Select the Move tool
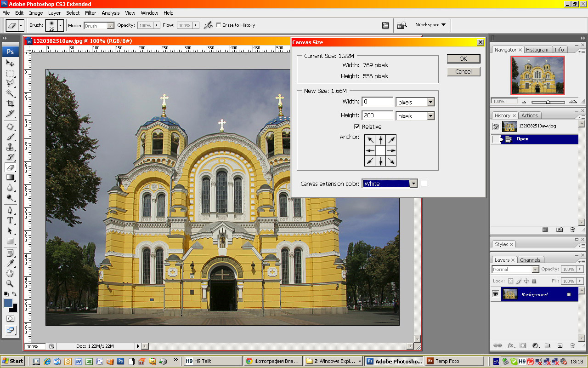Screen dimensions: 588x368 click(10, 63)
